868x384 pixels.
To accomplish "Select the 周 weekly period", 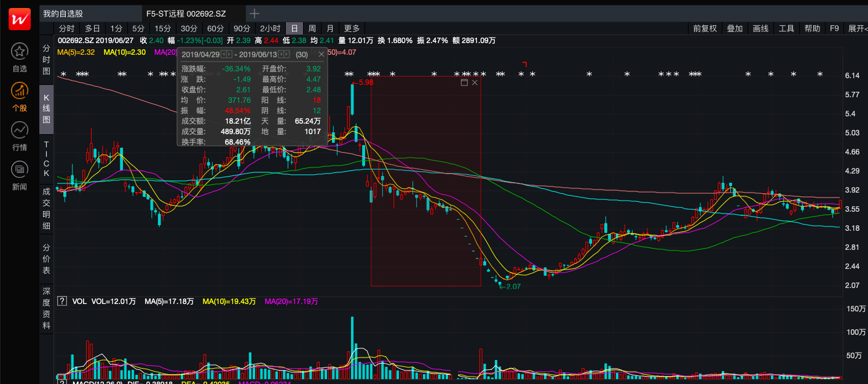I will [x=312, y=28].
